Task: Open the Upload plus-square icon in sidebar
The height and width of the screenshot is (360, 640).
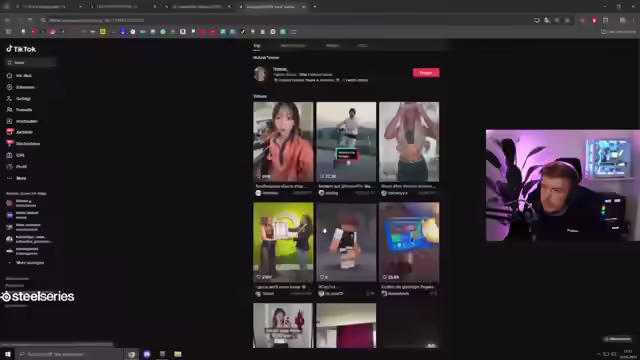Action: pyautogui.click(x=9, y=121)
